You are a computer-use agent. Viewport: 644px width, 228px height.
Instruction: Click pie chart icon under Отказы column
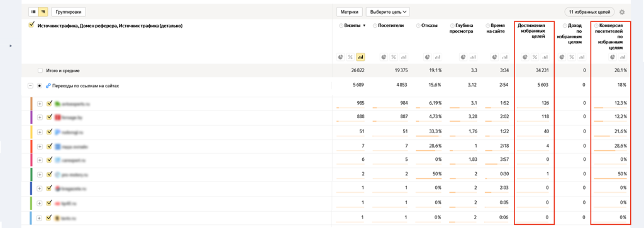428,57
